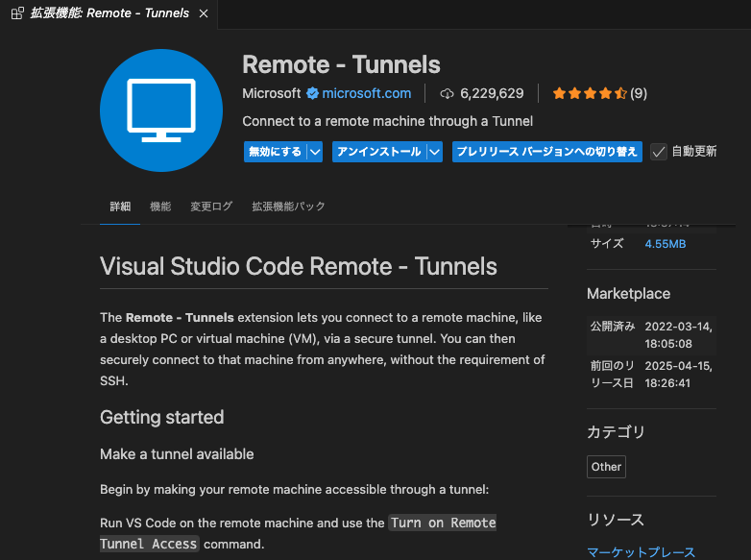Click the 公開済み label
Image resolution: width=751 pixels, height=560 pixels.
coord(613,327)
